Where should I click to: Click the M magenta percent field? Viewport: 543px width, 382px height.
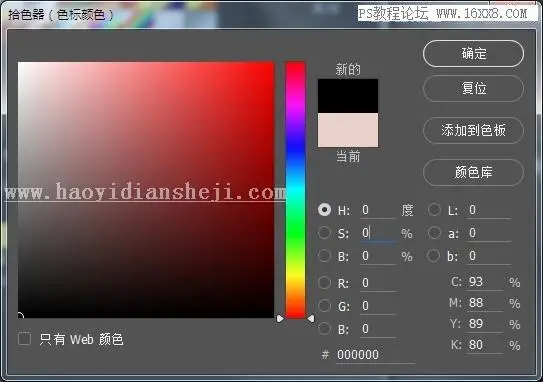(485, 303)
